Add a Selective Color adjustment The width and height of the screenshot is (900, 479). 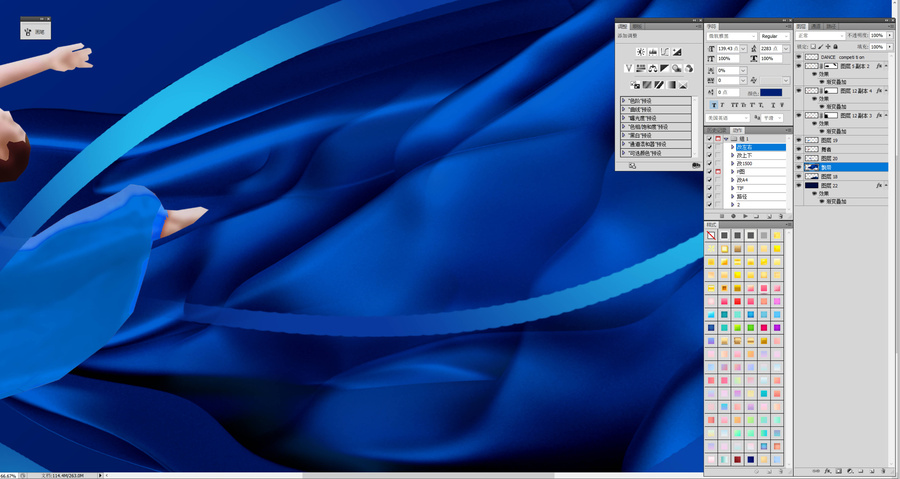[x=683, y=85]
